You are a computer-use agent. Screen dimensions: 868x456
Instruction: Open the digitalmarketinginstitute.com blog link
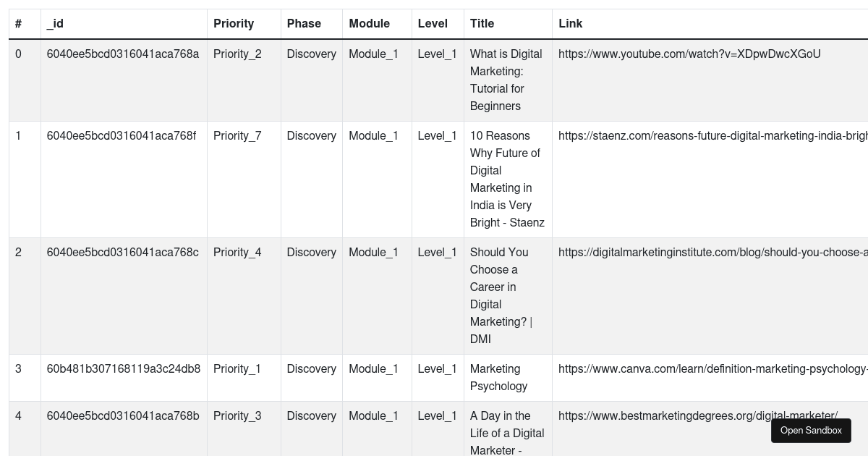point(712,252)
